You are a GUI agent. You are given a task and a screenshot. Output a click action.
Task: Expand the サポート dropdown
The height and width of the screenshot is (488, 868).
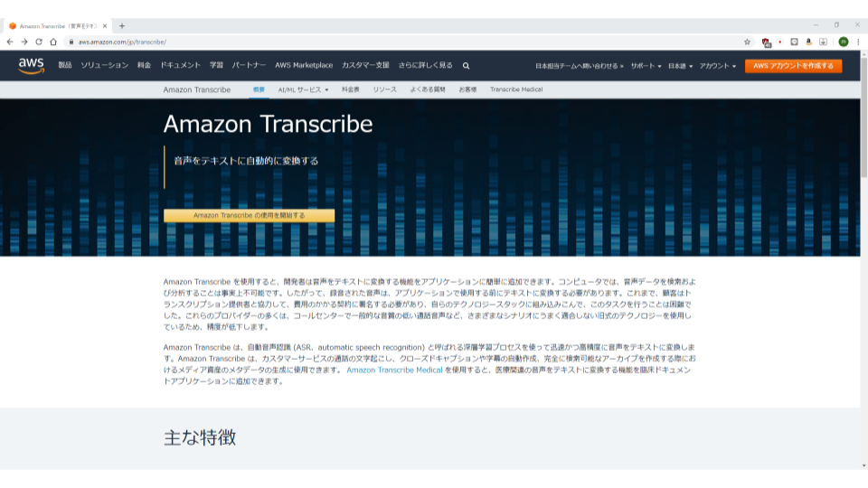[646, 66]
